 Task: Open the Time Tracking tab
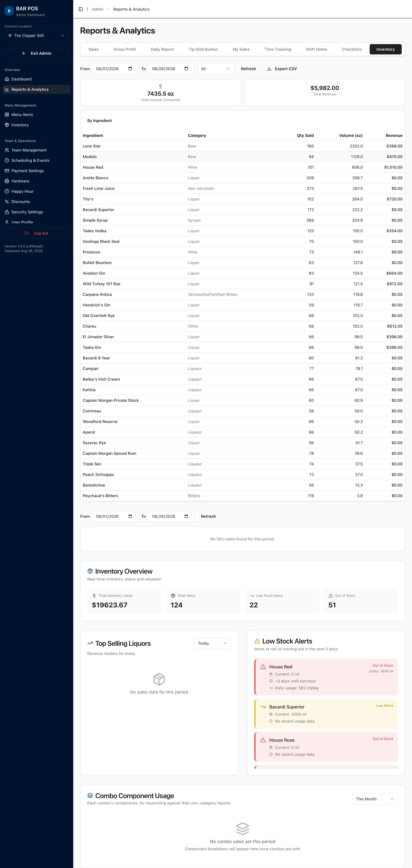pyautogui.click(x=278, y=49)
